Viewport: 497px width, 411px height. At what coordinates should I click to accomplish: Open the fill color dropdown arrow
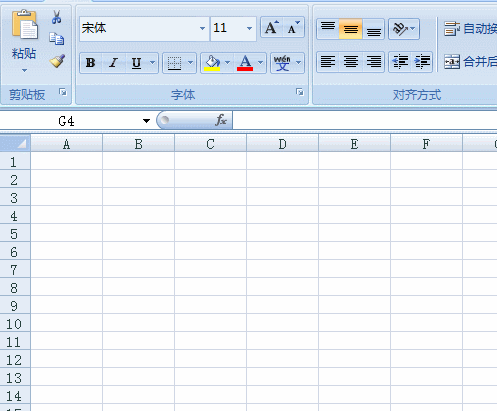[227, 63]
